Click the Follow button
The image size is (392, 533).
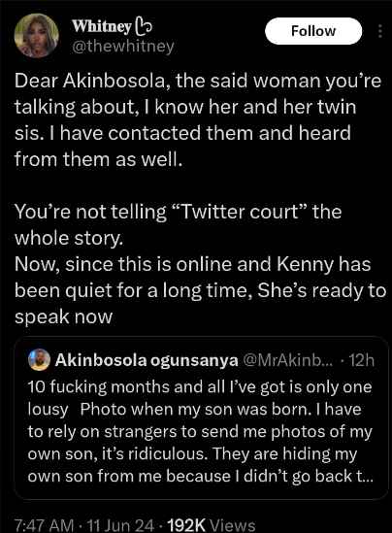tap(313, 31)
